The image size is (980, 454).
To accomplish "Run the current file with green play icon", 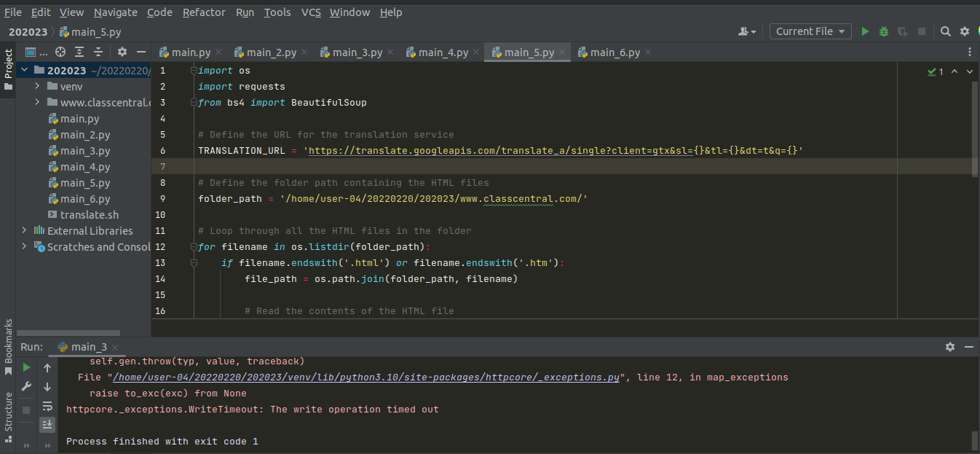I will (x=865, y=31).
